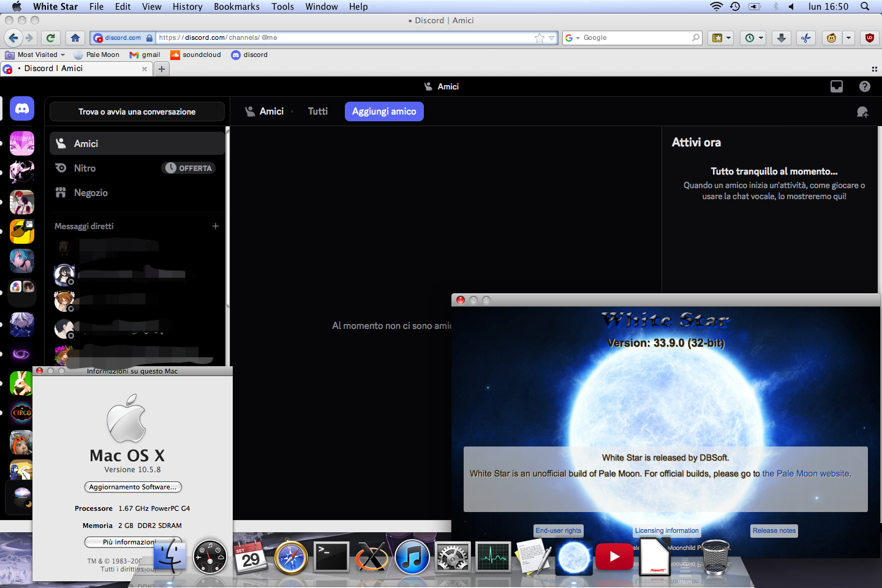Open the File menu
This screenshot has width=882, height=588.
tap(96, 7)
